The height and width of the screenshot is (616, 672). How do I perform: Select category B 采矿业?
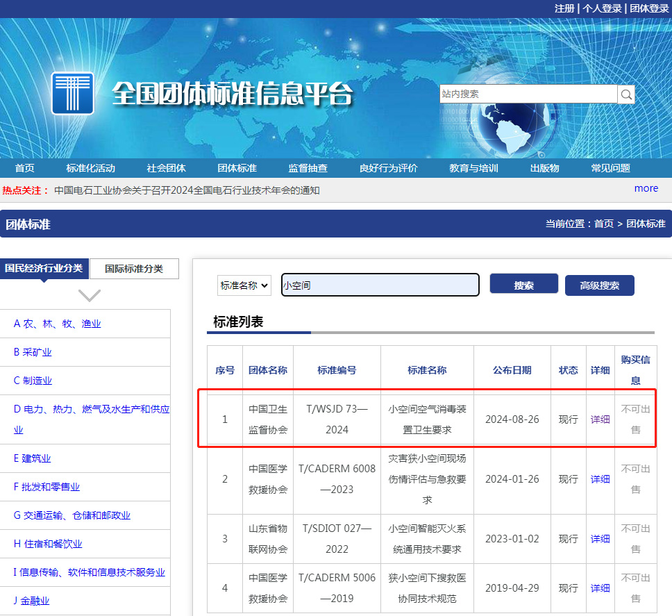tap(33, 352)
